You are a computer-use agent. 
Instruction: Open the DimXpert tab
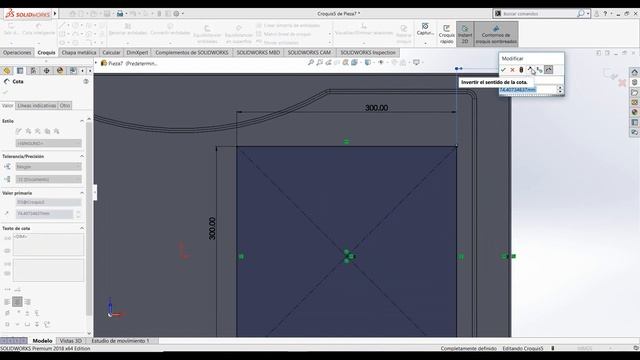tap(137, 53)
